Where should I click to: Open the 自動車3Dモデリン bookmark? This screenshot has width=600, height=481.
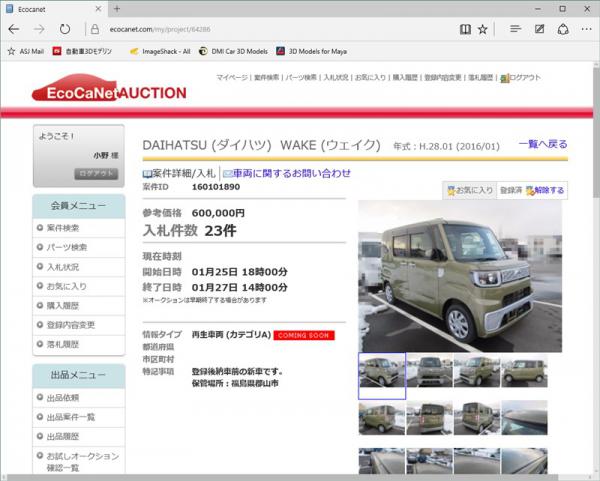point(82,51)
